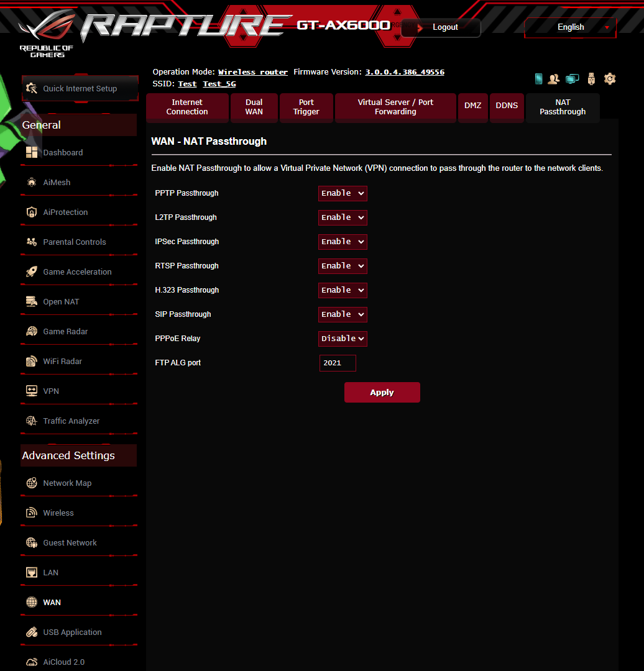Open the IPSec Passthrough dropdown
The height and width of the screenshot is (671, 644).
pos(343,242)
